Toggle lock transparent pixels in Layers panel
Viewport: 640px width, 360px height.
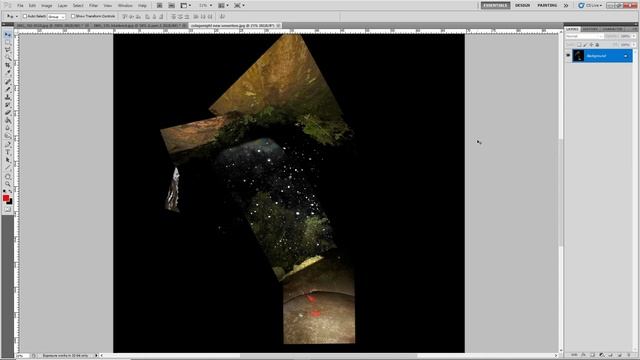579,44
